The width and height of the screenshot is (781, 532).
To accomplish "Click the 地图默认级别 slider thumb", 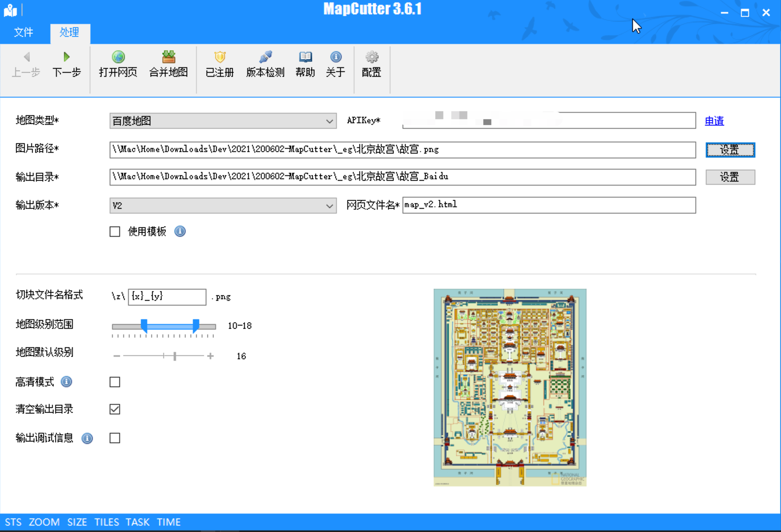I will pyautogui.click(x=175, y=356).
